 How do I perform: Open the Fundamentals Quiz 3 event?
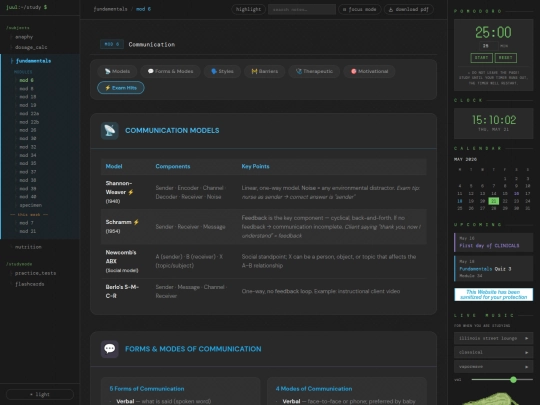click(494, 269)
